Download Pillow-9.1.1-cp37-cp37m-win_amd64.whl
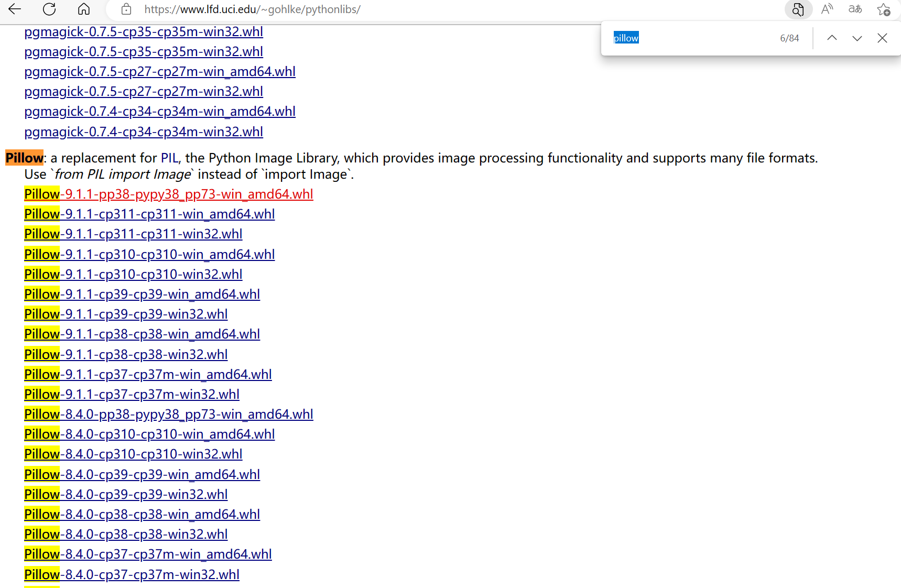901x588 pixels. (x=148, y=374)
